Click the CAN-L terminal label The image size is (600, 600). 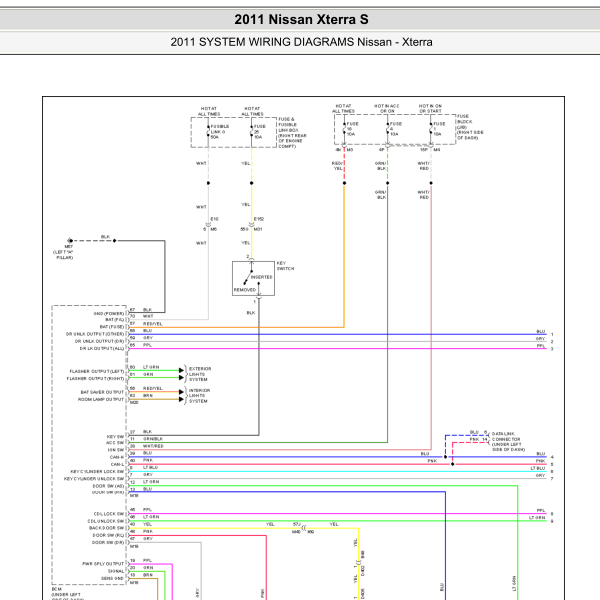(117, 464)
